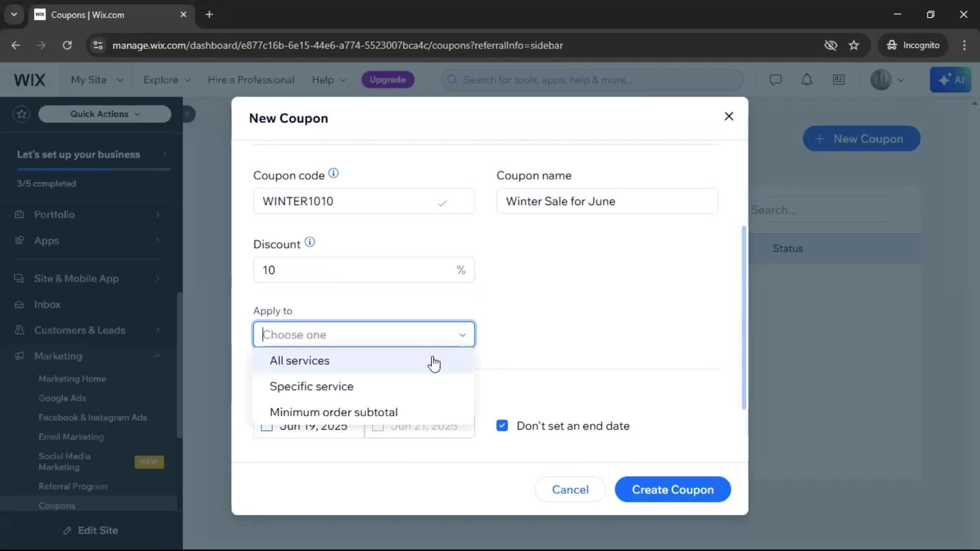Open the notifications bell

(807, 80)
